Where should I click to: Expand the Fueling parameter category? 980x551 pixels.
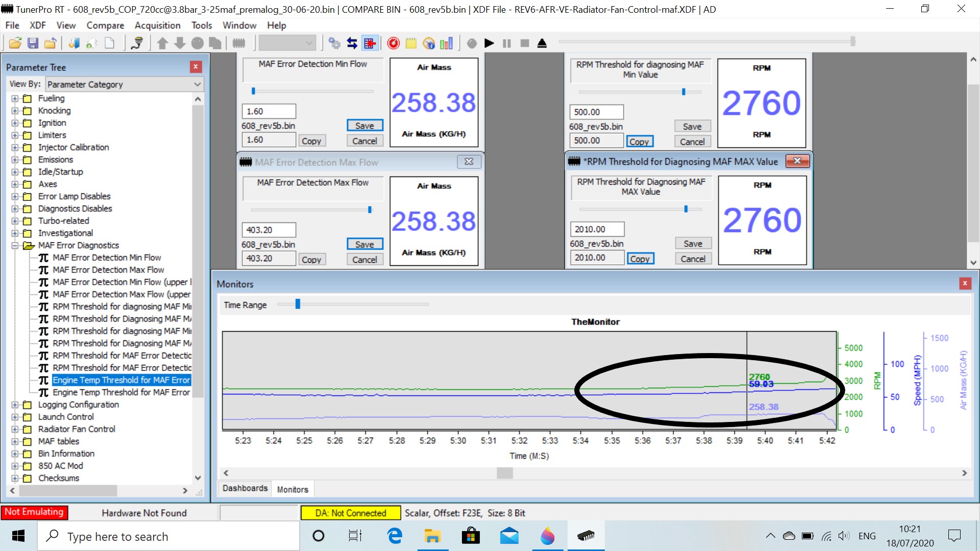point(15,98)
